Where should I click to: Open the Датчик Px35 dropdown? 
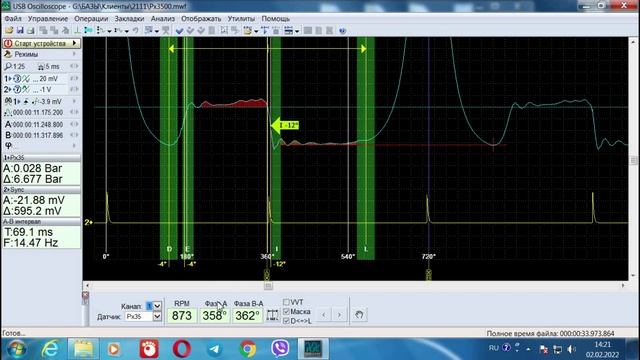click(157, 316)
